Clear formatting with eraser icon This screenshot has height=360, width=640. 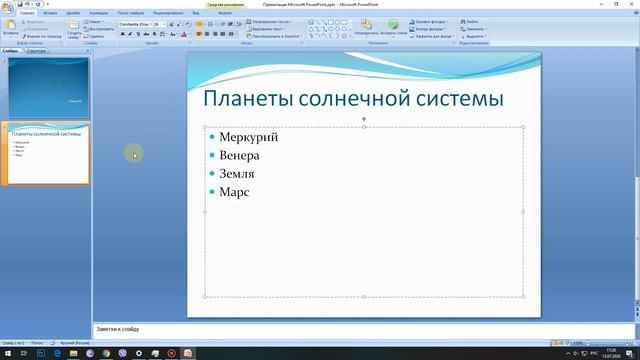pos(187,24)
